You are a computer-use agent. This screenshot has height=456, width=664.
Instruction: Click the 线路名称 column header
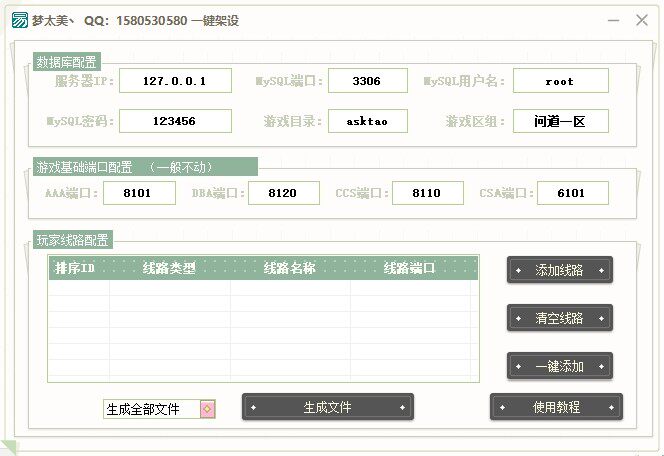pos(289,268)
